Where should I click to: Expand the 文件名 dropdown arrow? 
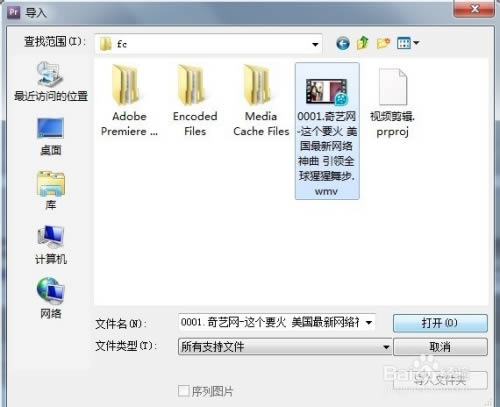pyautogui.click(x=369, y=322)
